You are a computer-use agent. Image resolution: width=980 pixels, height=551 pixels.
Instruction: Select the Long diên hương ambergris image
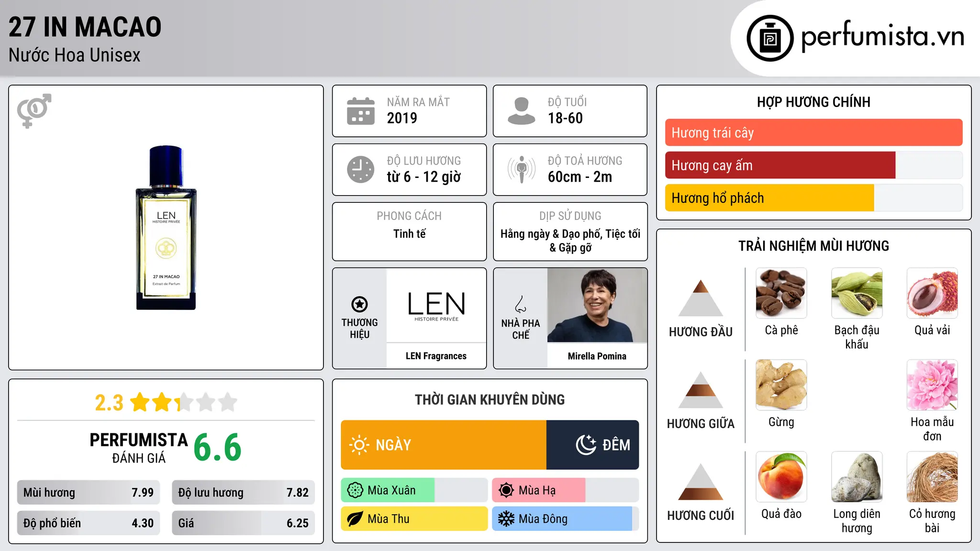[x=857, y=477]
